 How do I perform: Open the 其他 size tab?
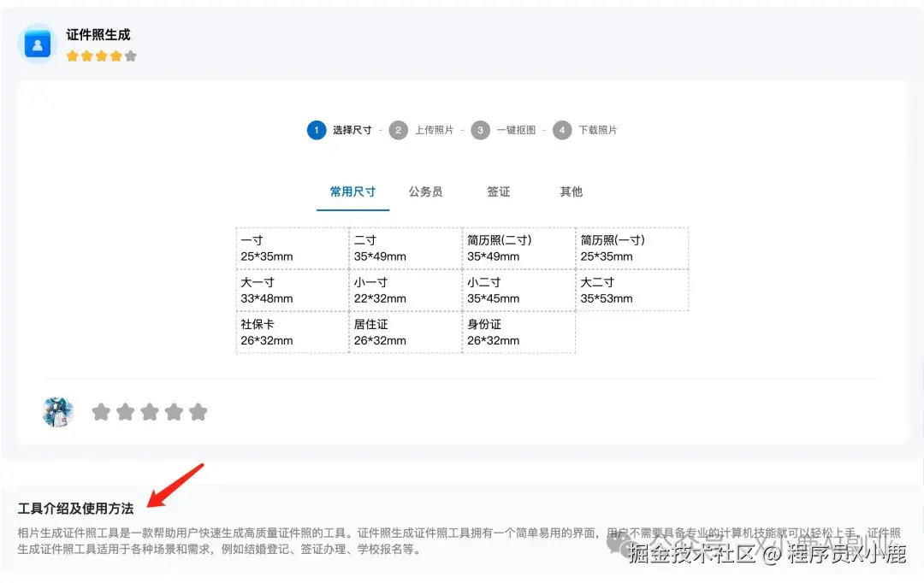(571, 191)
